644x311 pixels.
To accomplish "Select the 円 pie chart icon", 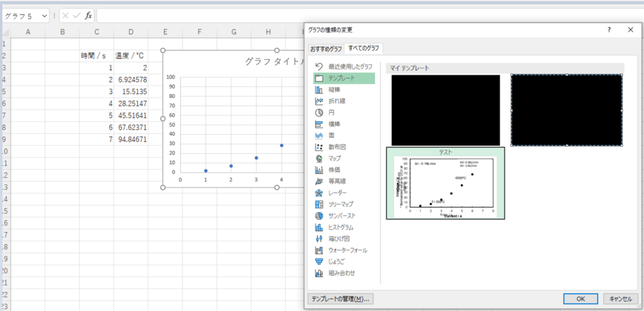I will click(x=319, y=113).
